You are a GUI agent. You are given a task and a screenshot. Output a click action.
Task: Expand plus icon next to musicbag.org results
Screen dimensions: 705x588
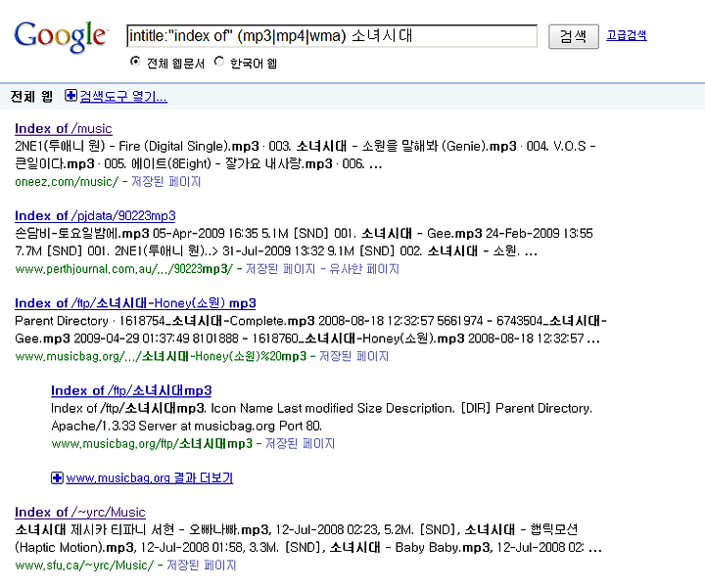click(57, 478)
